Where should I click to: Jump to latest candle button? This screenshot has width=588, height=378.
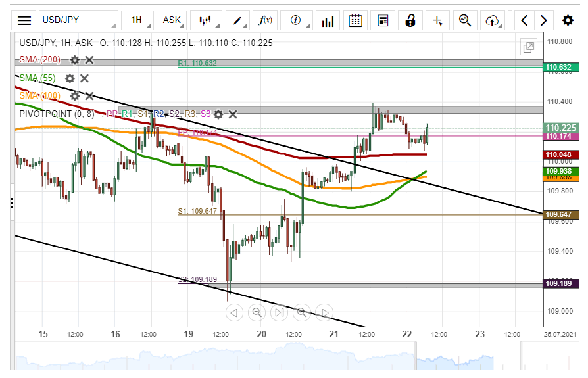click(x=280, y=312)
